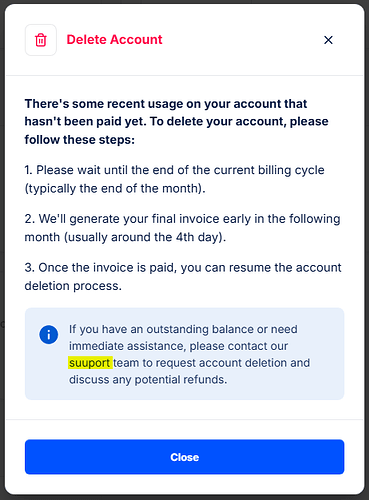Select step 1 about waiting for billing cycle
369x500 pixels.
pos(174,179)
